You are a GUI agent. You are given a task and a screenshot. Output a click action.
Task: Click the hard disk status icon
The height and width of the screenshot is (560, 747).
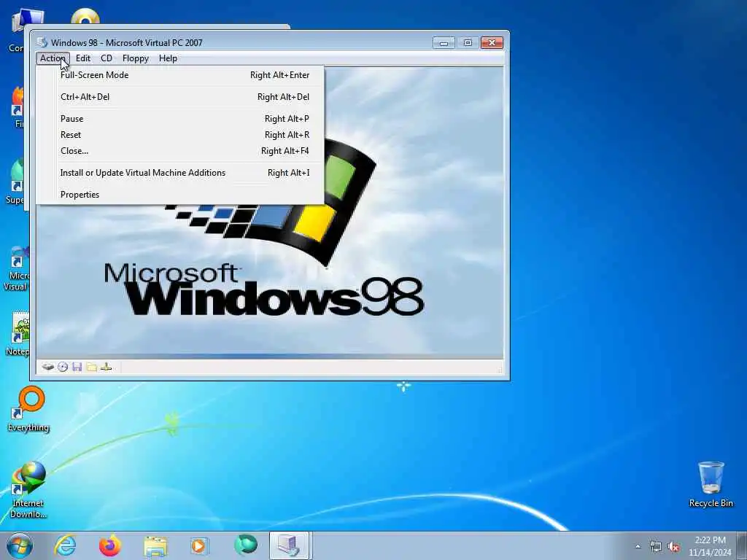47,367
